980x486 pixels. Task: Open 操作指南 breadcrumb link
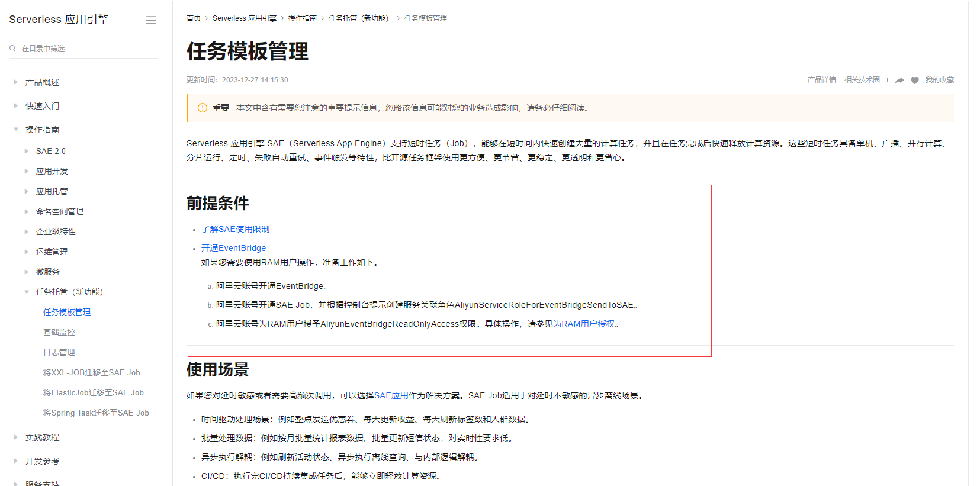303,18
